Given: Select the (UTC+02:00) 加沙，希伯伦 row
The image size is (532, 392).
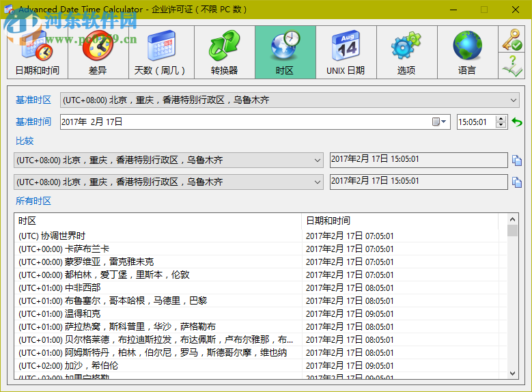Looking at the screenshot, I should [261, 365].
